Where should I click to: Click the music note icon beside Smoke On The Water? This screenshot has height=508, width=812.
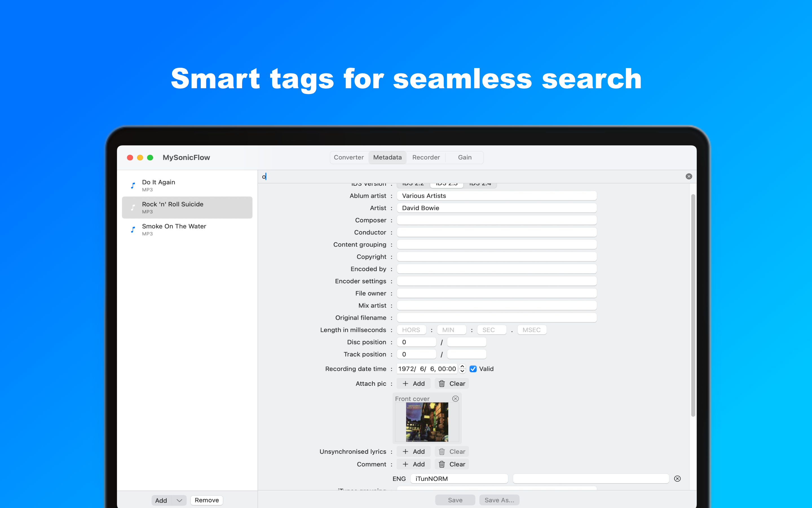(x=133, y=229)
